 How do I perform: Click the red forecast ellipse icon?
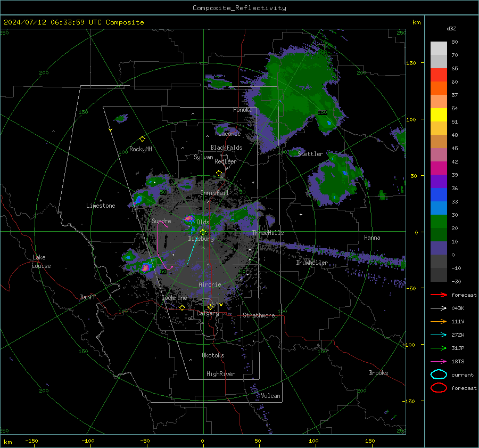(439, 388)
